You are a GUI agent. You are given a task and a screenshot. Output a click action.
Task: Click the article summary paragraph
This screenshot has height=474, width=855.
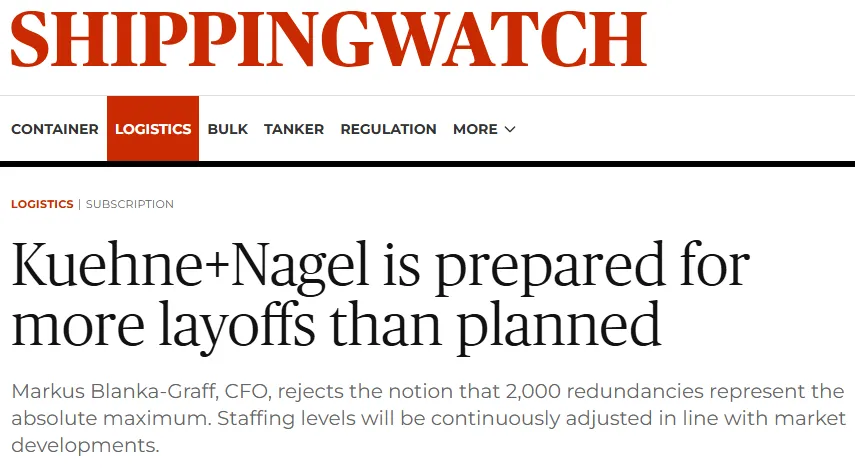tap(427, 417)
